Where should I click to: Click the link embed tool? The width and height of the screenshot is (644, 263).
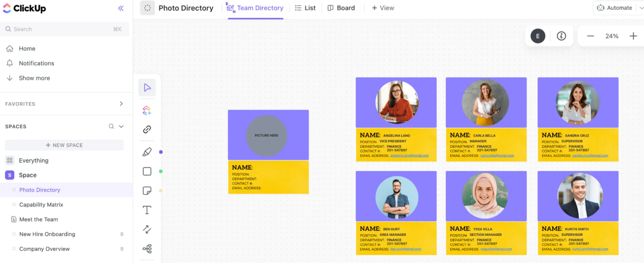click(x=147, y=129)
